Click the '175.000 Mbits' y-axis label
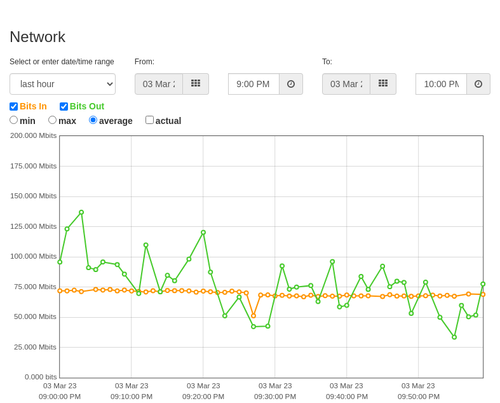The height and width of the screenshot is (403, 500). pos(33,166)
